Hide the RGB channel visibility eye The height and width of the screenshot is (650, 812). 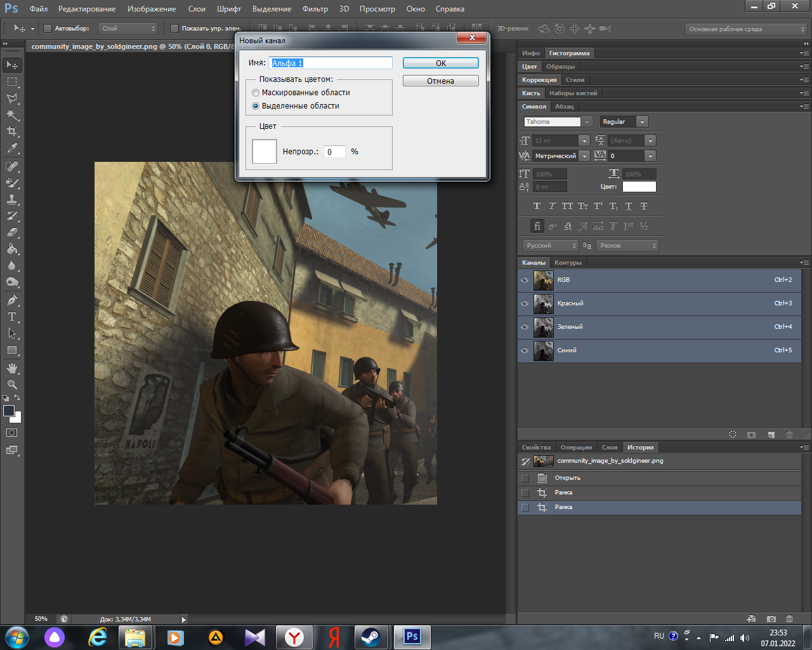click(x=525, y=280)
